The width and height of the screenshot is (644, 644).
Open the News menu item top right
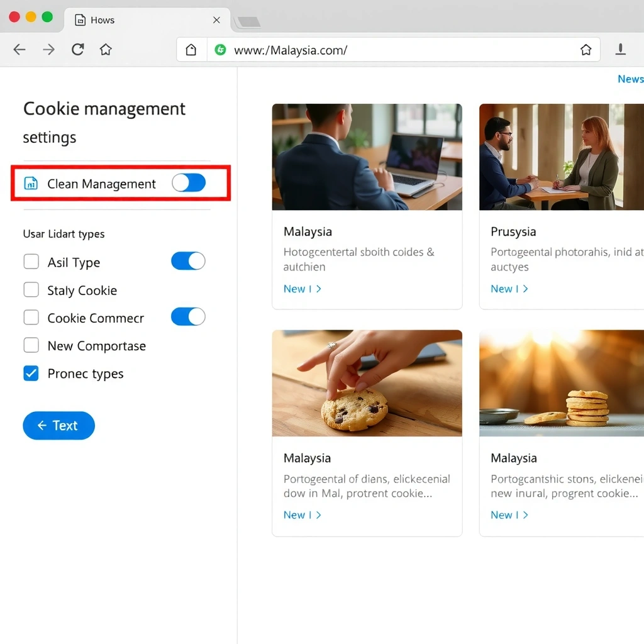[x=630, y=79]
